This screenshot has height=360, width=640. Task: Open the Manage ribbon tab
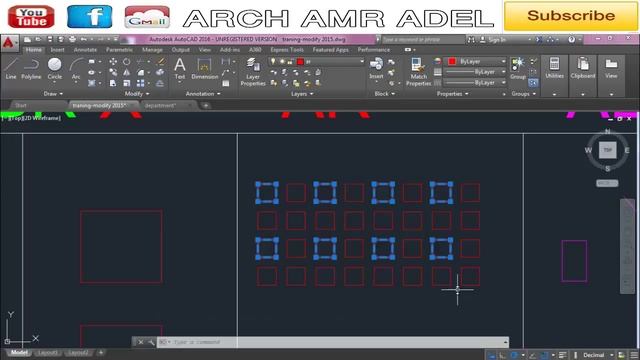point(152,50)
